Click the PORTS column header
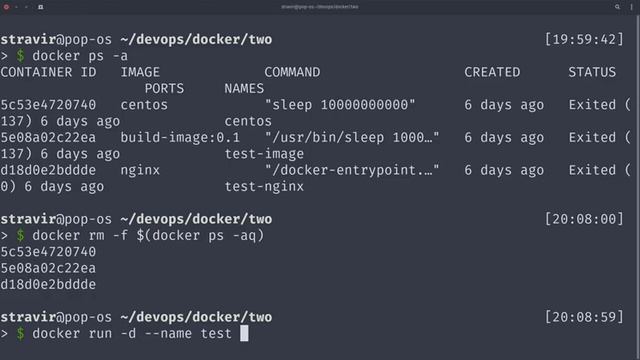This screenshot has width=640, height=360. click(x=164, y=89)
